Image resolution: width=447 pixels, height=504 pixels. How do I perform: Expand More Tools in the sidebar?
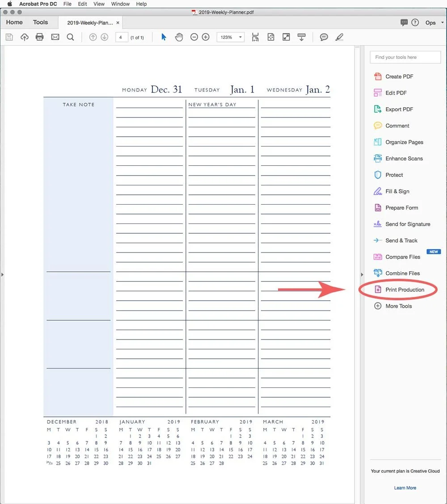(x=398, y=306)
